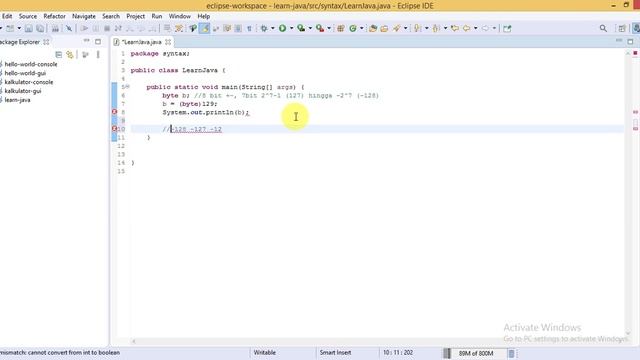
Task: Click the Suspend (pause) toolbar icon
Action: (96, 28)
